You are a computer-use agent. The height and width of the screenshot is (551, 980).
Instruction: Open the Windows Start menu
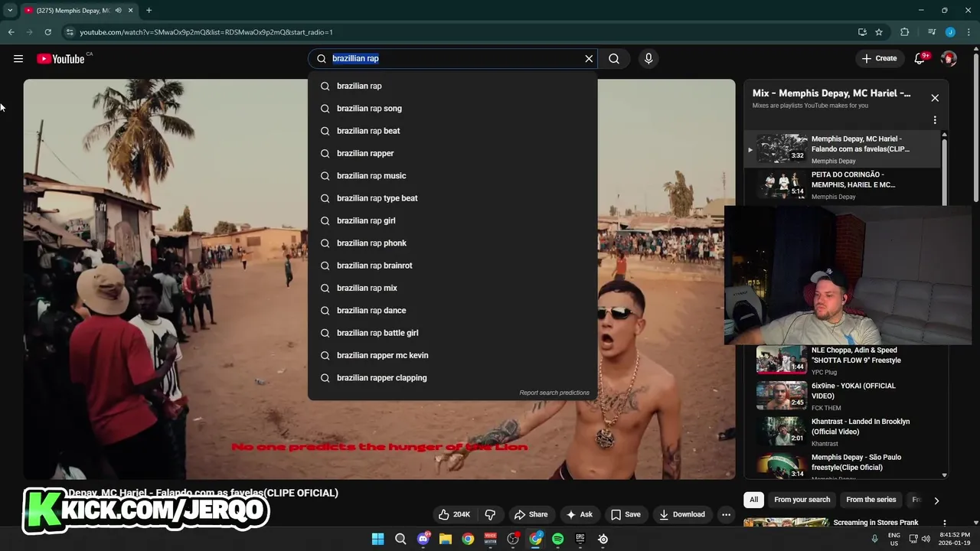[x=377, y=539]
